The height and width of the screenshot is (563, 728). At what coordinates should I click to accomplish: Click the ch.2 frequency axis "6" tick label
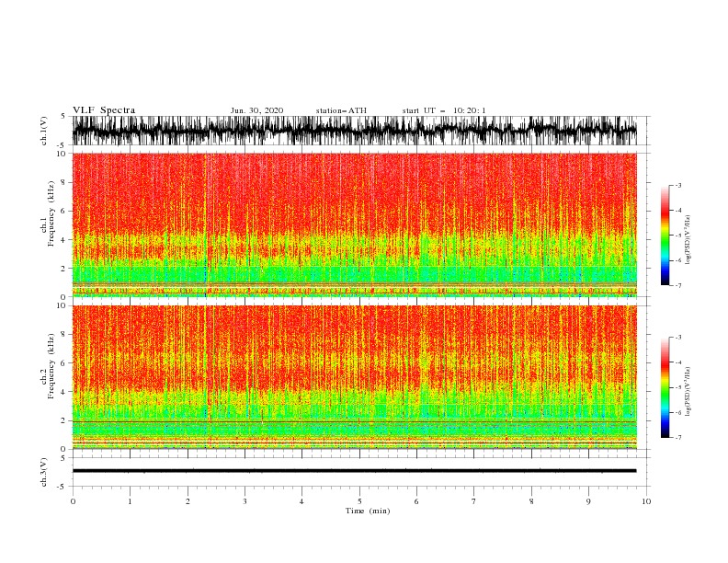(64, 363)
